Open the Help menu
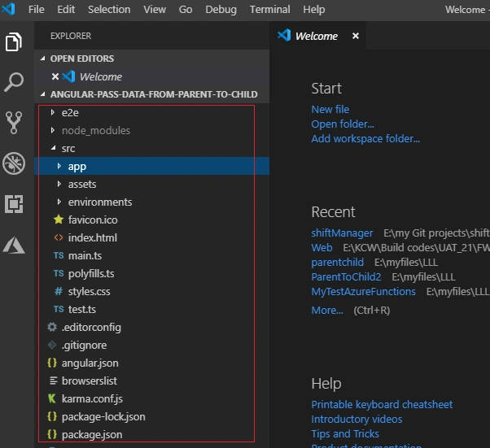The width and height of the screenshot is (490, 448). pyautogui.click(x=313, y=10)
